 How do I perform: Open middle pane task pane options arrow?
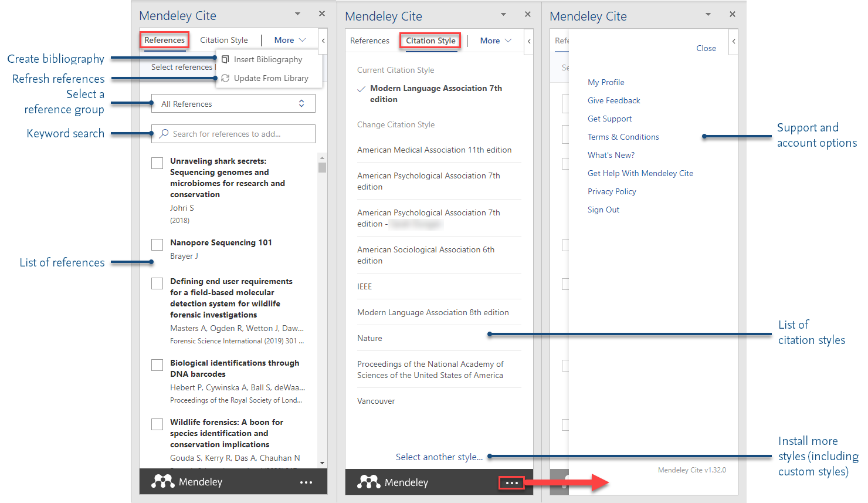click(503, 14)
